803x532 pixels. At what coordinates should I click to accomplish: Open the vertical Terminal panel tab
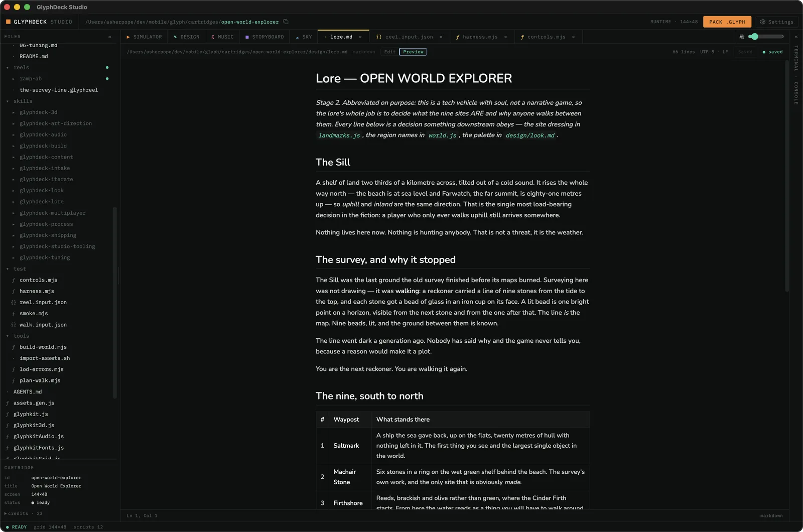click(796, 58)
